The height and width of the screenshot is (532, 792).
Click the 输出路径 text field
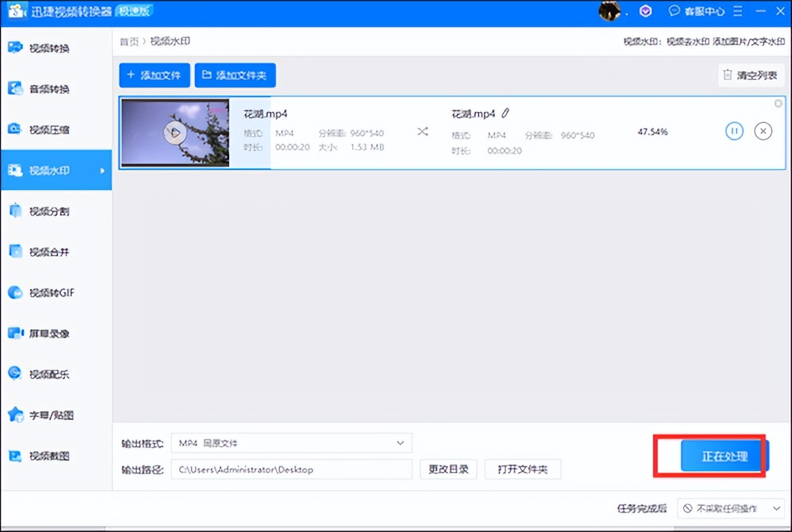291,470
